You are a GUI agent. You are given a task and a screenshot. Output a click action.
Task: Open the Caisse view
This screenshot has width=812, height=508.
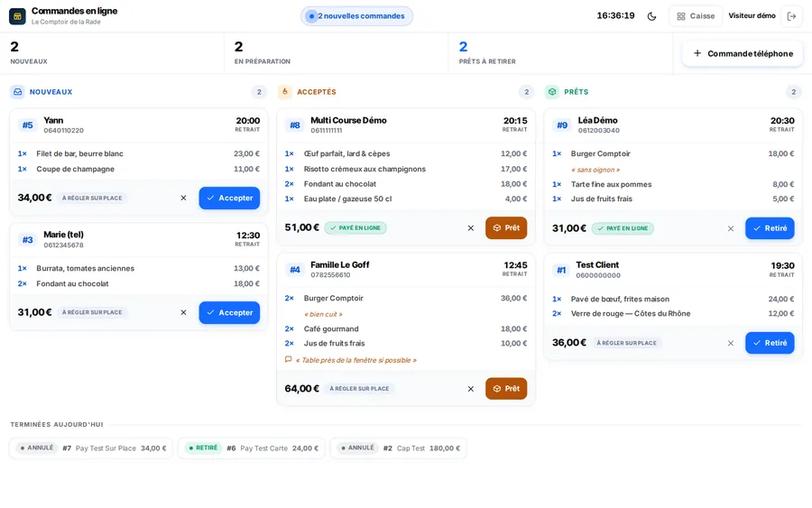click(x=696, y=16)
